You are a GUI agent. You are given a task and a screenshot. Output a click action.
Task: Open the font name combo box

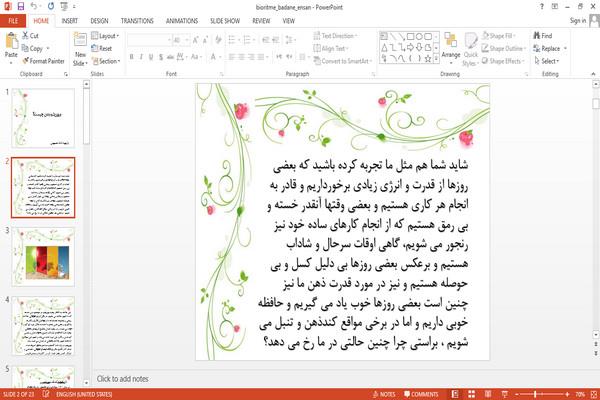click(149, 40)
